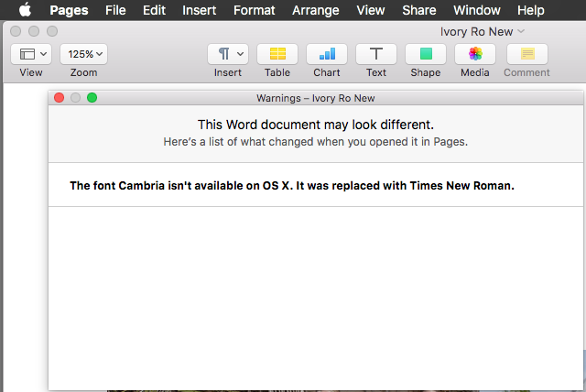Open the Media browser icon
The height and width of the screenshot is (392, 586).
tap(475, 54)
